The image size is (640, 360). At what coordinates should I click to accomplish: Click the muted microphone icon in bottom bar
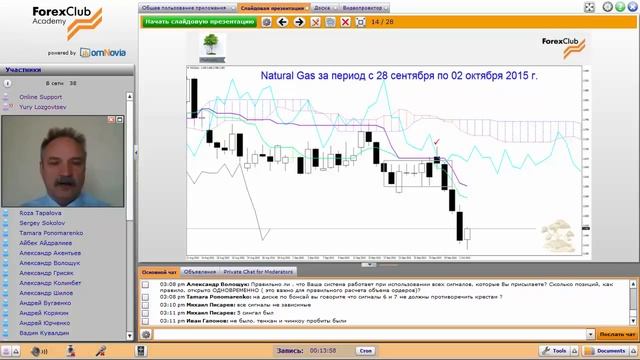pyautogui.click(x=101, y=351)
